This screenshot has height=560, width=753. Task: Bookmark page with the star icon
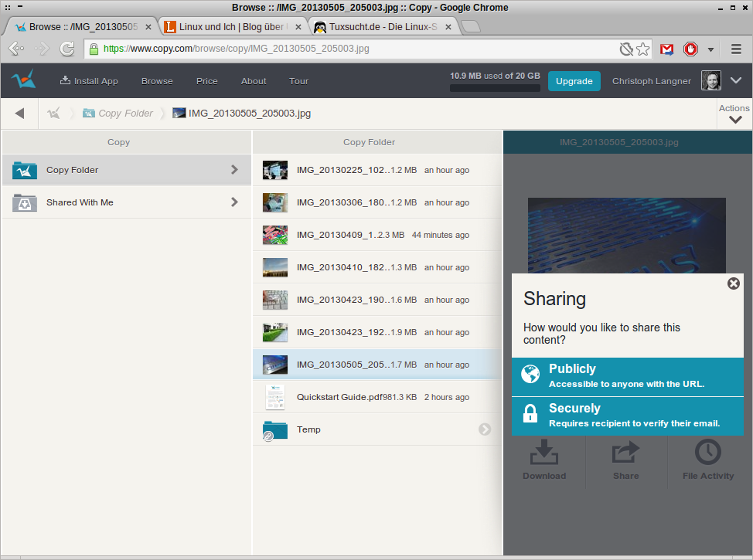coord(643,49)
